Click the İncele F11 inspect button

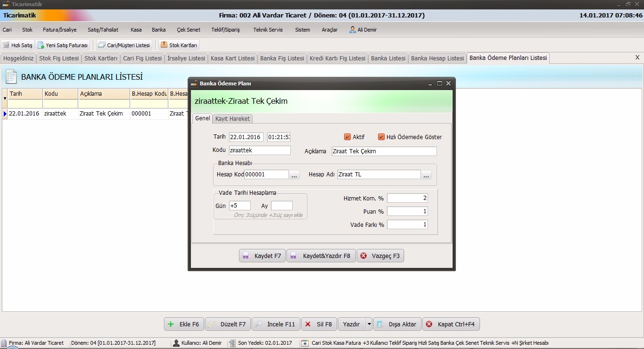275,324
